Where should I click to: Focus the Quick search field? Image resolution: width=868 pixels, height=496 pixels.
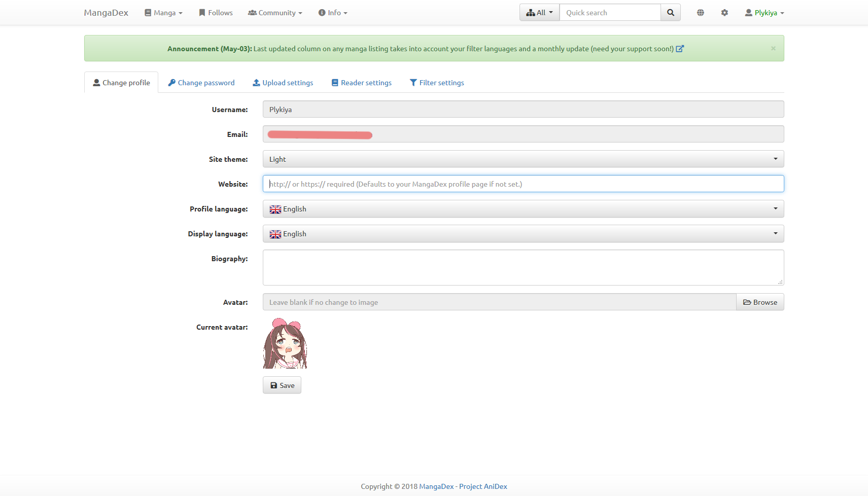(x=610, y=13)
